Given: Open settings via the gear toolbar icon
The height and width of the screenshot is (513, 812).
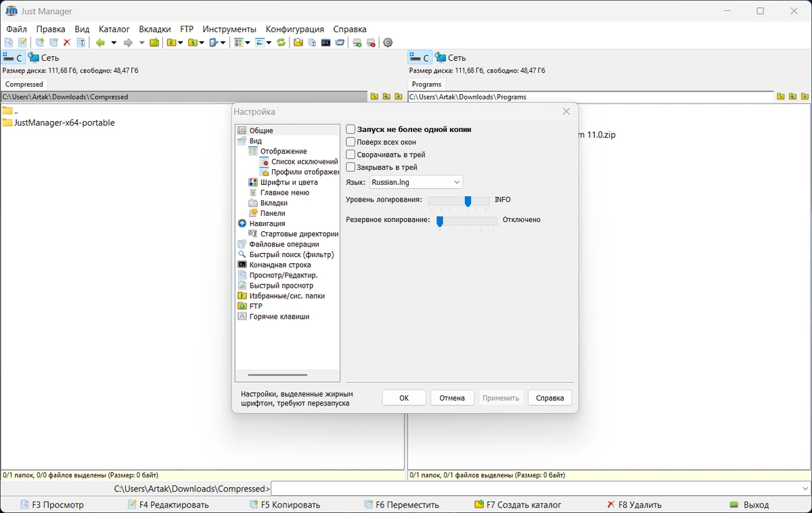Looking at the screenshot, I should pos(388,43).
